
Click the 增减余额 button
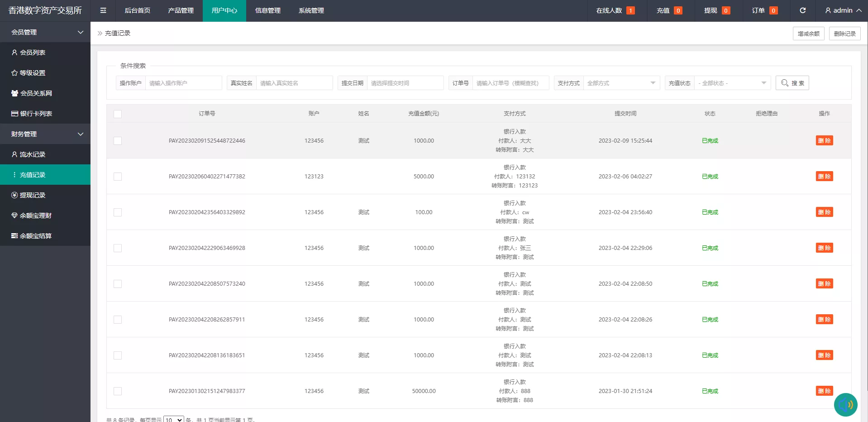click(x=808, y=34)
